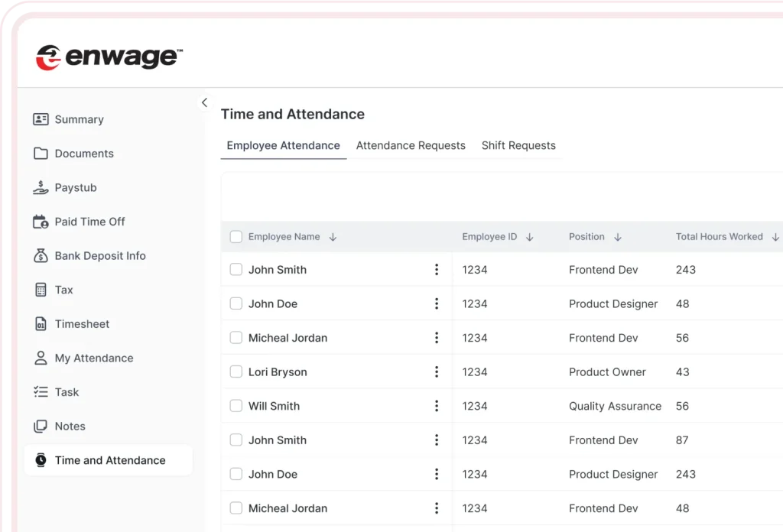The image size is (783, 532).
Task: Click the Bank Deposit Info money bag icon
Action: tap(41, 256)
